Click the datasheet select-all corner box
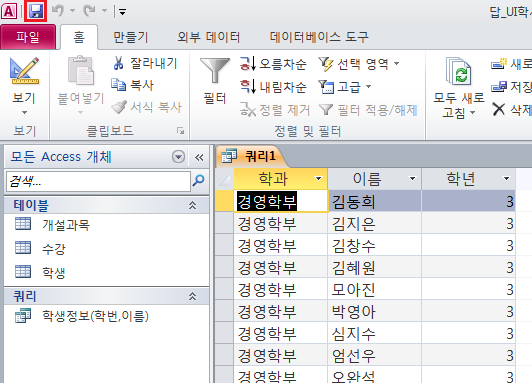Viewport: 532px width, 383px height. pyautogui.click(x=225, y=179)
